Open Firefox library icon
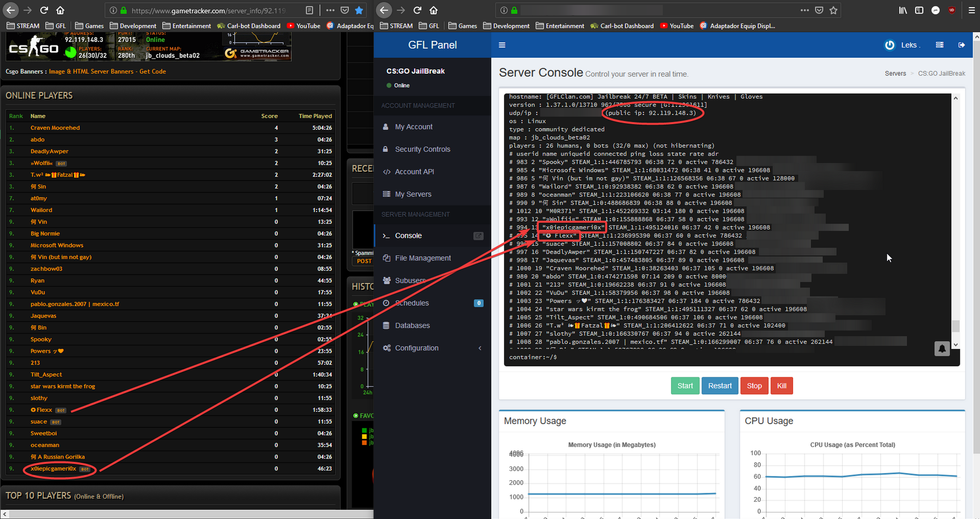The width and height of the screenshot is (980, 519). click(x=903, y=10)
